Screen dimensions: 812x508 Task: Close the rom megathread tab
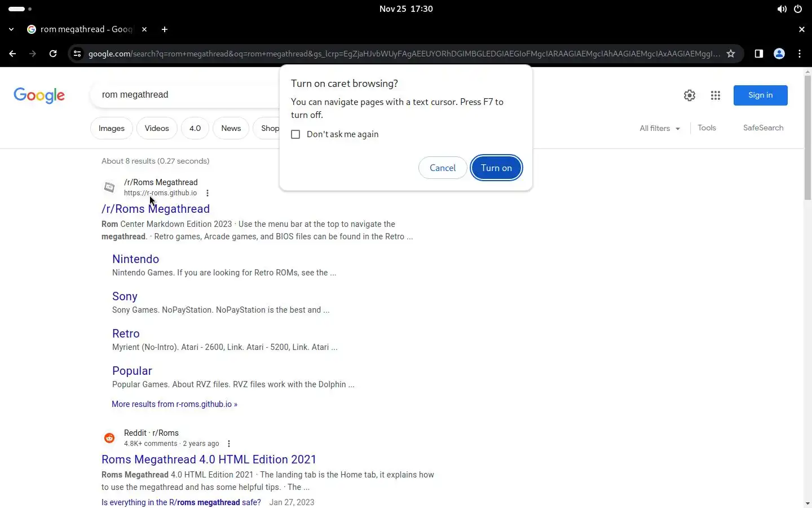[x=144, y=29]
